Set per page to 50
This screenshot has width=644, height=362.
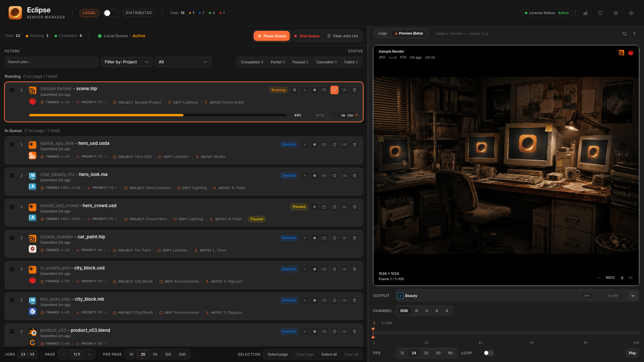point(155,354)
